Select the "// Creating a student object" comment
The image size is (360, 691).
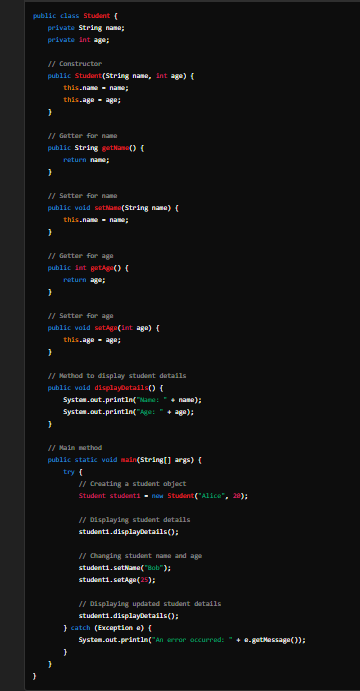133,484
